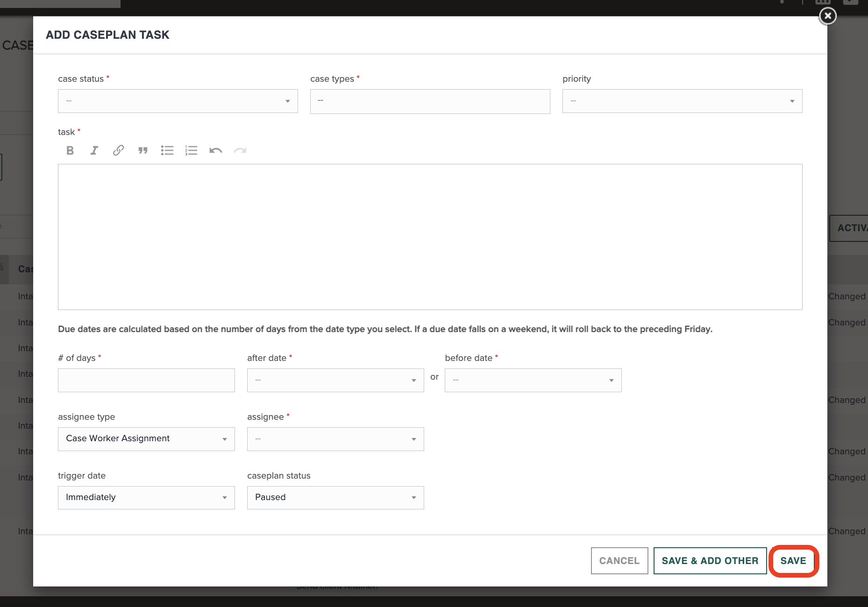Save the new caseplan task
The width and height of the screenshot is (868, 607).
[793, 560]
